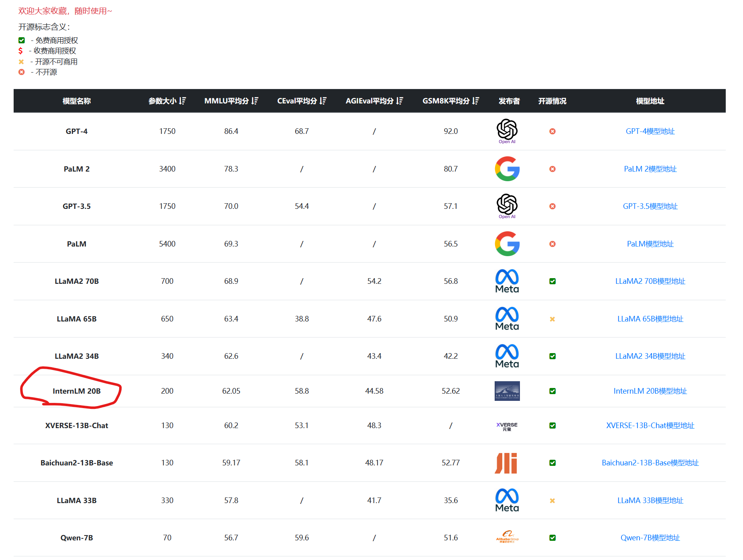743x560 pixels.
Task: Click the Google logo in PaLM 2 row
Action: pyautogui.click(x=507, y=169)
